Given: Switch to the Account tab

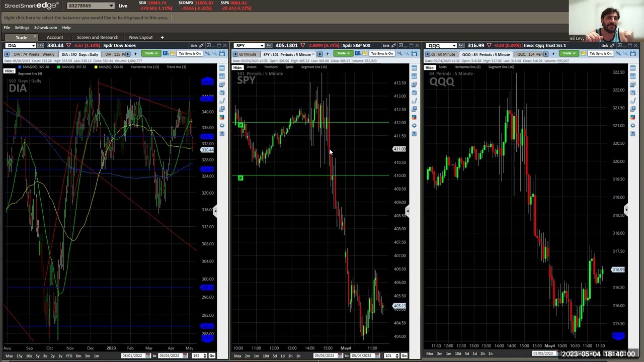Looking at the screenshot, I should pos(55,37).
